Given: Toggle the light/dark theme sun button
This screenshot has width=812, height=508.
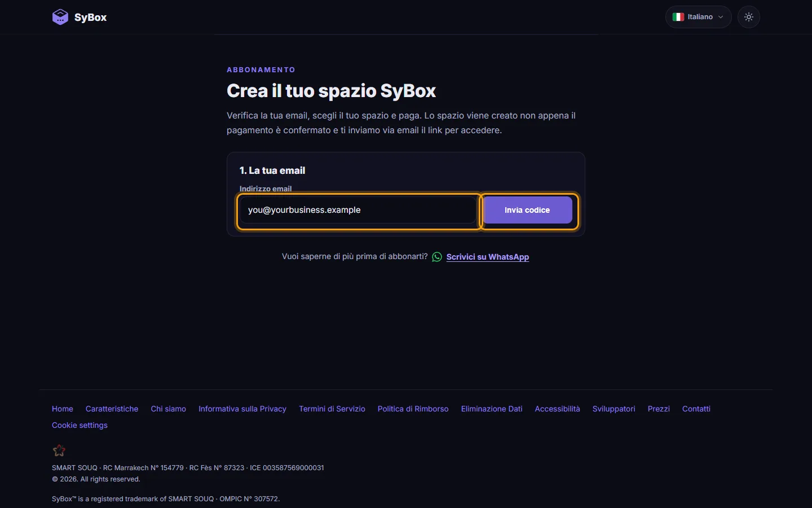Looking at the screenshot, I should click(749, 17).
